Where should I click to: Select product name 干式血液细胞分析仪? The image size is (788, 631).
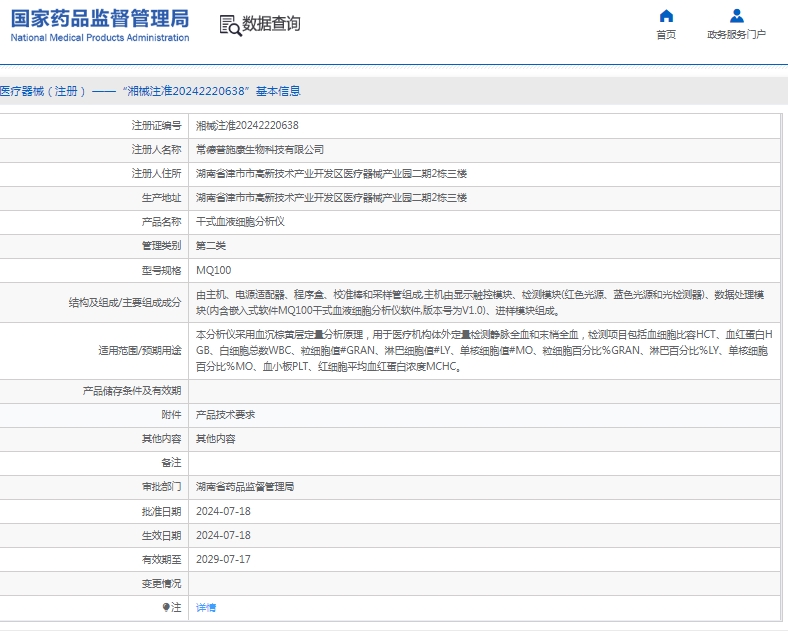point(240,222)
